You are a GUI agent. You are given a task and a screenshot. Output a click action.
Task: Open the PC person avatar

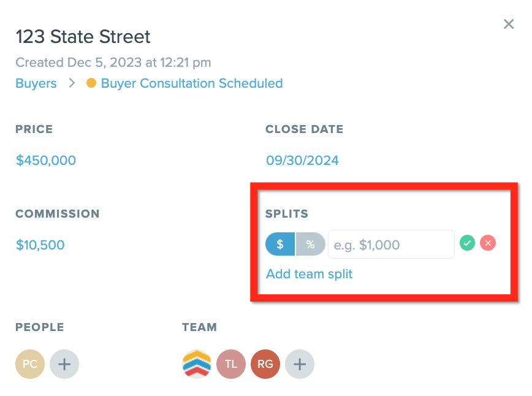click(x=30, y=364)
